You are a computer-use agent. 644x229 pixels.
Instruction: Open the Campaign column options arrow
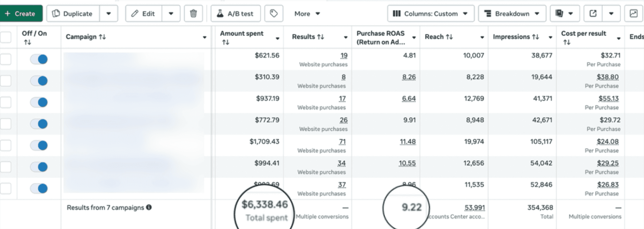pos(205,37)
